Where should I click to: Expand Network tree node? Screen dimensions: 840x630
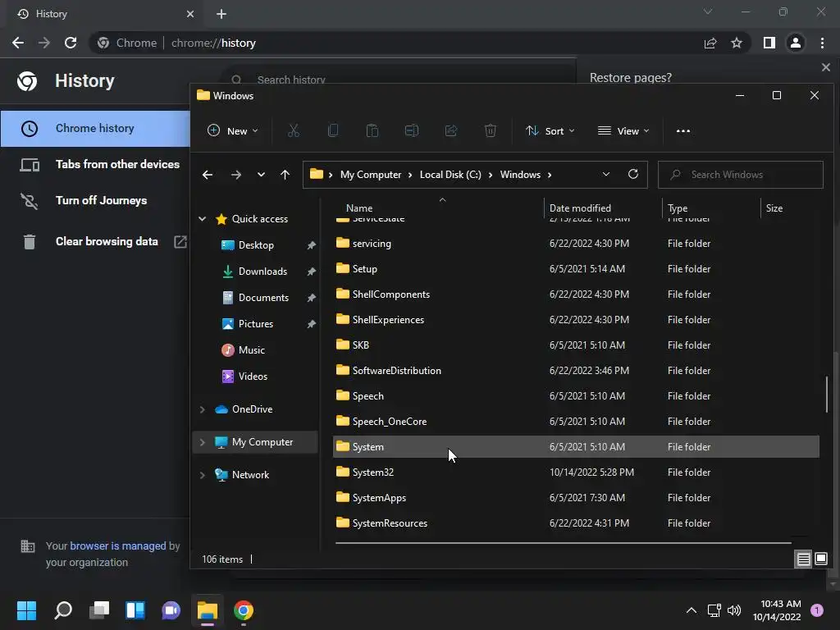click(x=203, y=475)
